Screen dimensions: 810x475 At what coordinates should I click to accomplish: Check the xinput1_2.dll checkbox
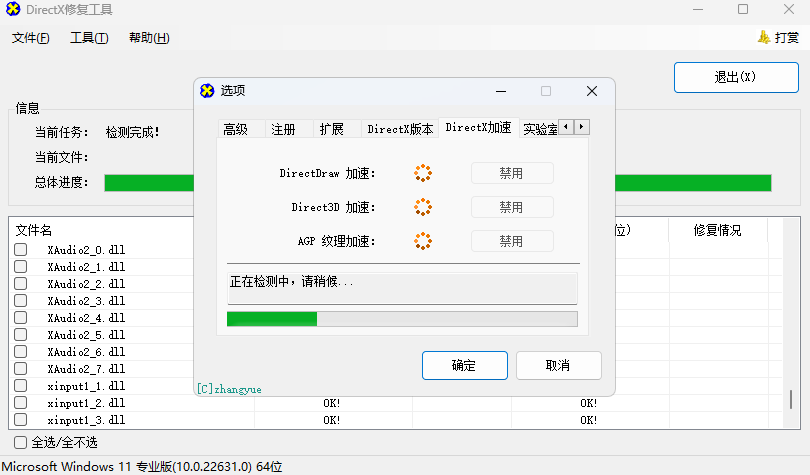21,403
